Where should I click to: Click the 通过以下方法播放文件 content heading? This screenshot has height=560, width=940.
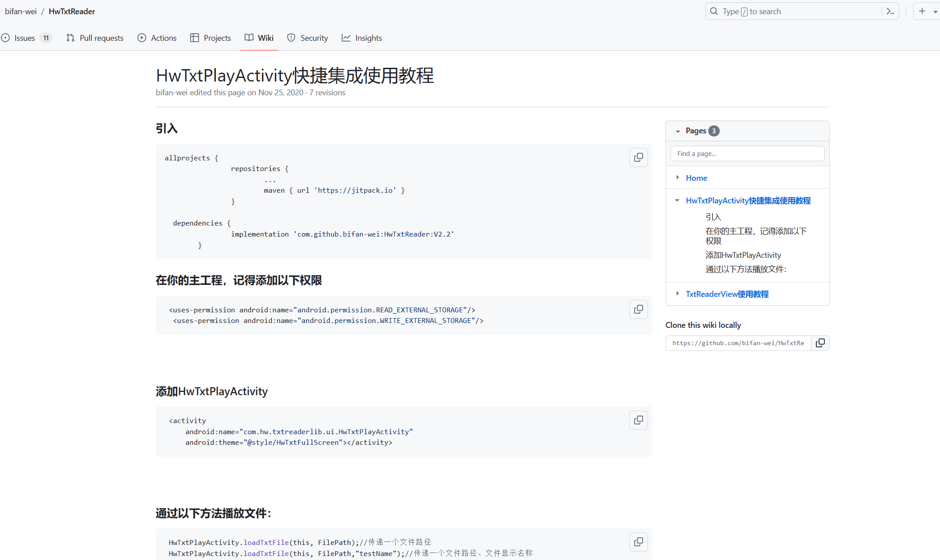click(213, 513)
